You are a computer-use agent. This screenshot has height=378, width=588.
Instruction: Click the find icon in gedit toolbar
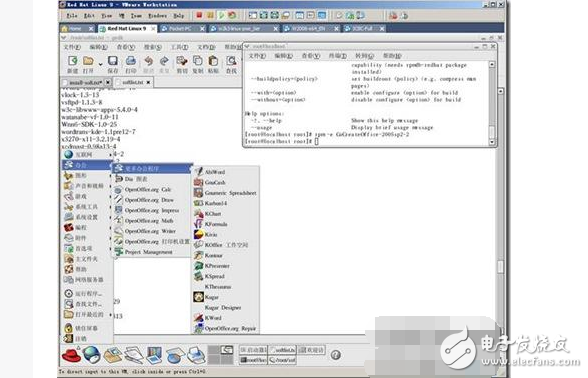tap(231, 61)
